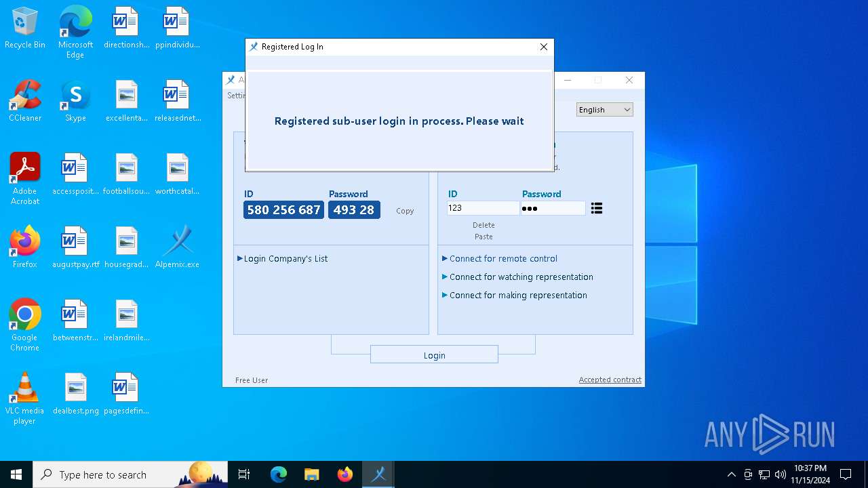Click Delete under the remote ID field
868x488 pixels.
click(484, 225)
